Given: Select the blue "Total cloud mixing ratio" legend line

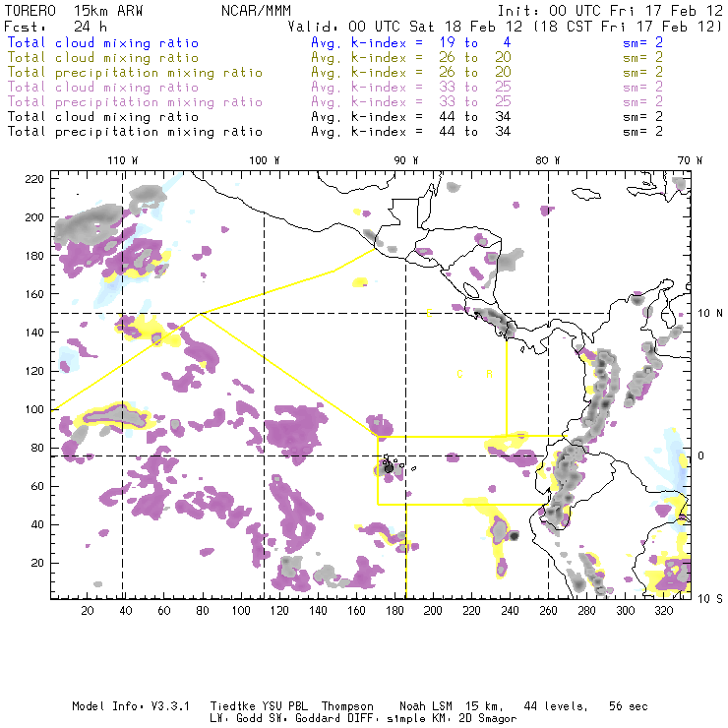Looking at the screenshot, I should click(103, 43).
